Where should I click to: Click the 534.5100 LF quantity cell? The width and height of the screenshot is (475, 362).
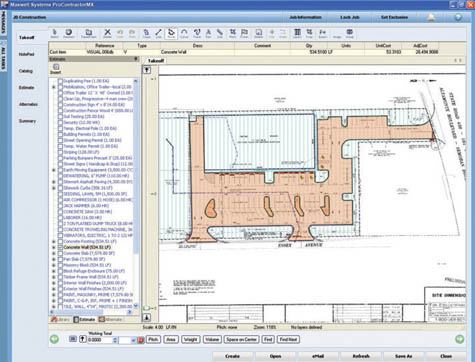(321, 52)
